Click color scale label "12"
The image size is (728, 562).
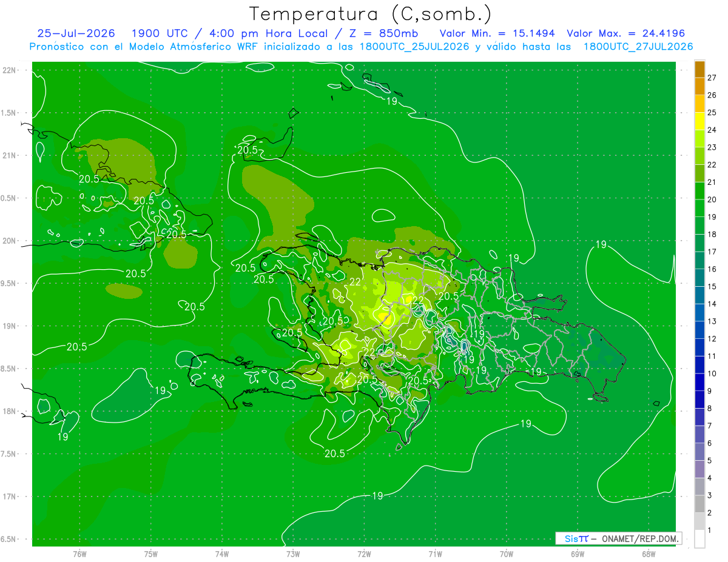(712, 339)
